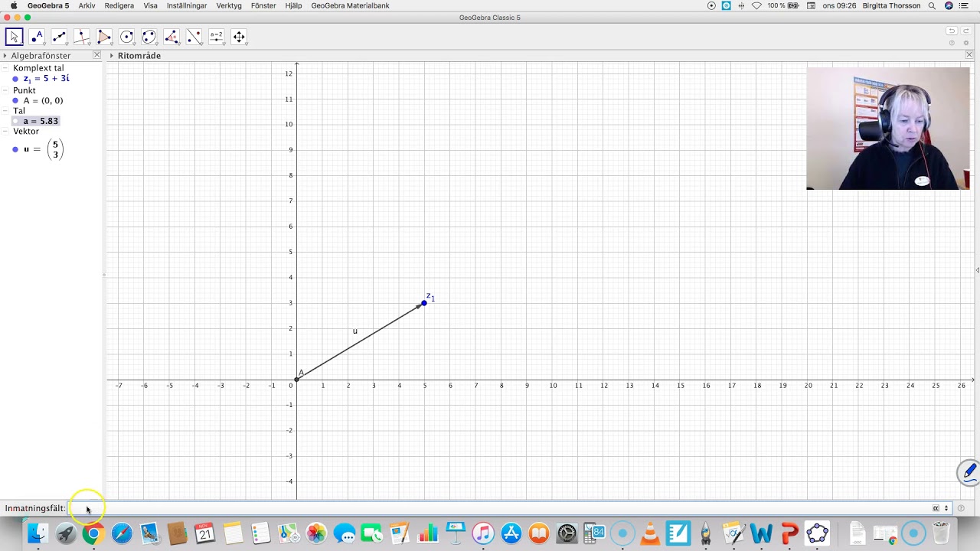
Task: Open Spotlight search in menu bar
Action: 932,5
